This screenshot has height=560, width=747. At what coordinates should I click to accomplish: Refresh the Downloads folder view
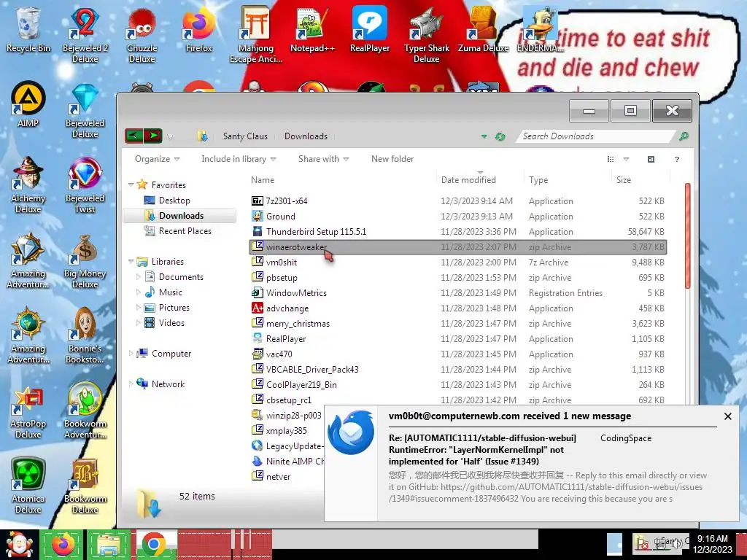pyautogui.click(x=500, y=136)
